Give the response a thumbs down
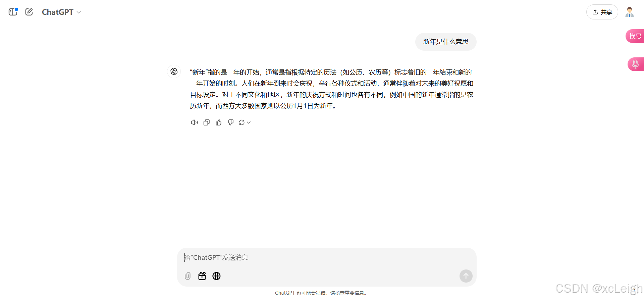 pyautogui.click(x=231, y=122)
